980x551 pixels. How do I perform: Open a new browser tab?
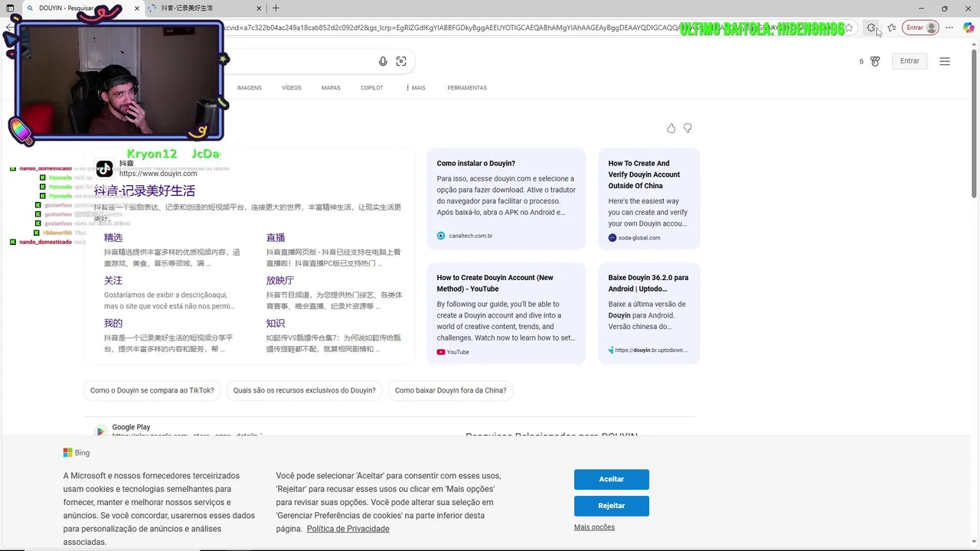[x=276, y=8]
